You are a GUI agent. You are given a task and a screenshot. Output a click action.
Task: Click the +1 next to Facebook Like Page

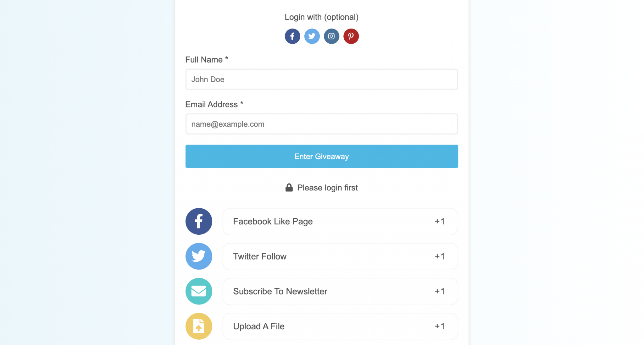pyautogui.click(x=439, y=221)
